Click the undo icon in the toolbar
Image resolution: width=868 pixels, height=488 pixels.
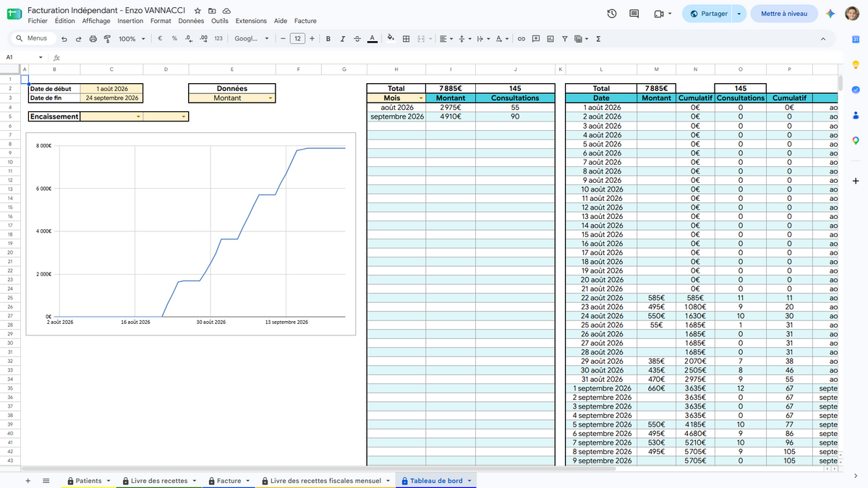(x=64, y=39)
